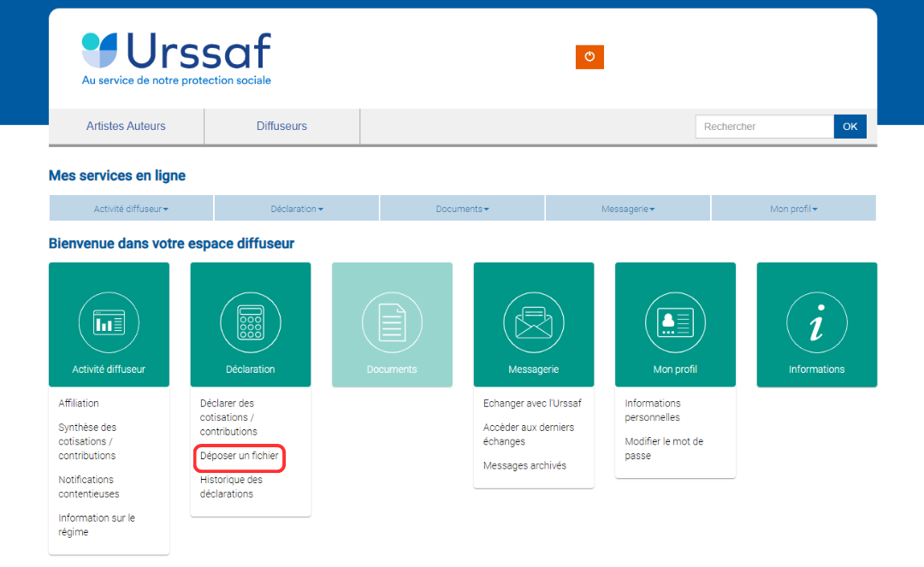Open Informations personnelles link
The width and height of the screenshot is (924, 567).
(652, 410)
